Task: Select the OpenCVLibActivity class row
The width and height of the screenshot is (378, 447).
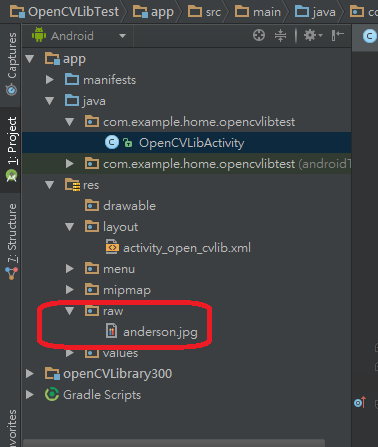Action: coord(187,143)
